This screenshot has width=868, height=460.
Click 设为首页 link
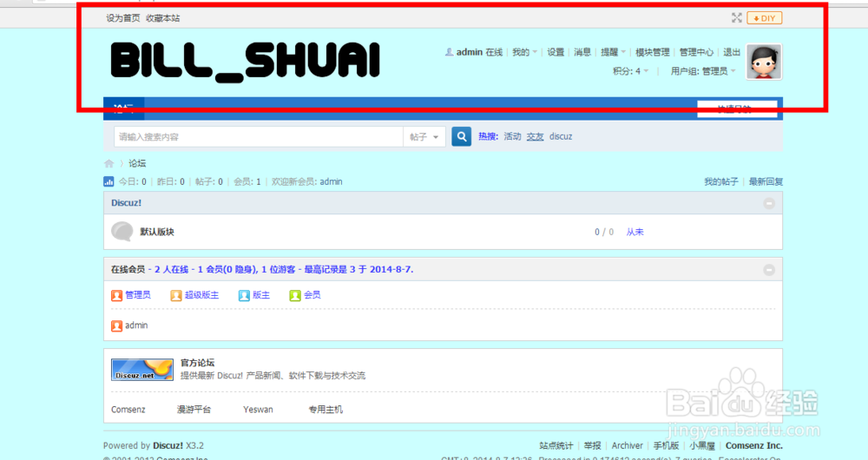(123, 18)
